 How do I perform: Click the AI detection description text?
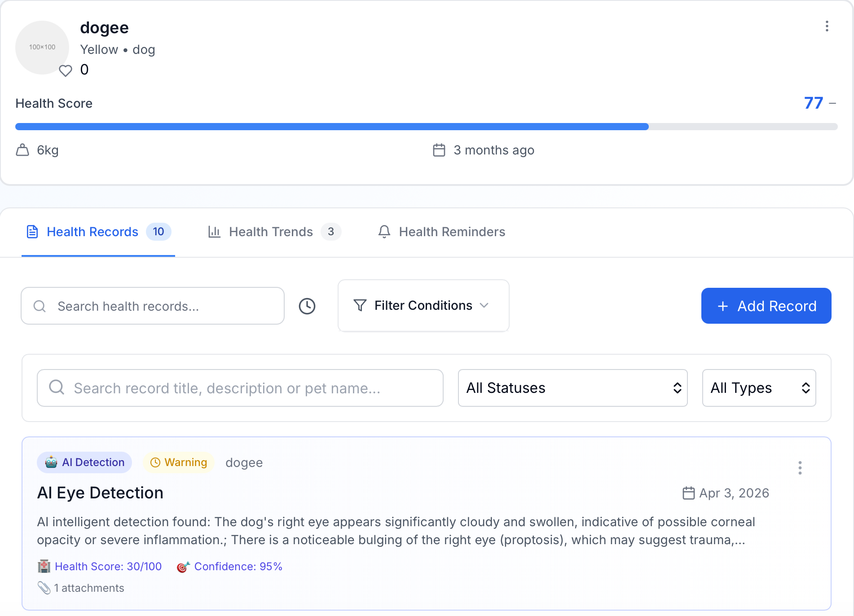[x=396, y=531]
